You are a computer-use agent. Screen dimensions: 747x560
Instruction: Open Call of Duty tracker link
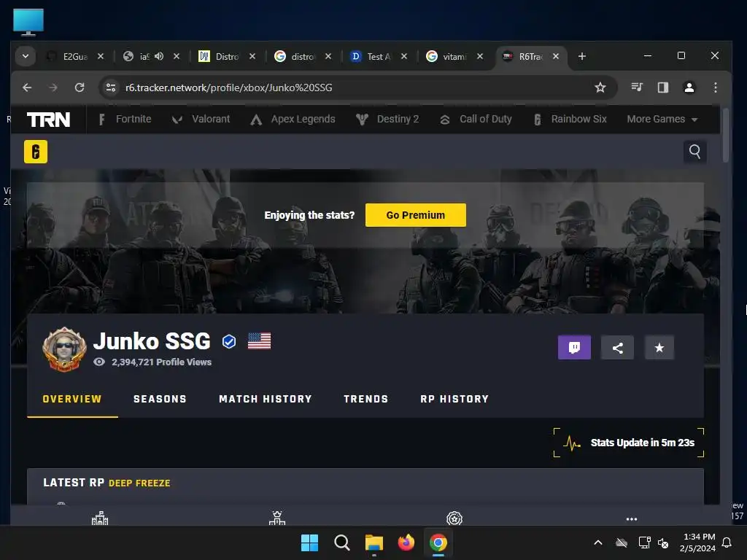[x=476, y=119]
